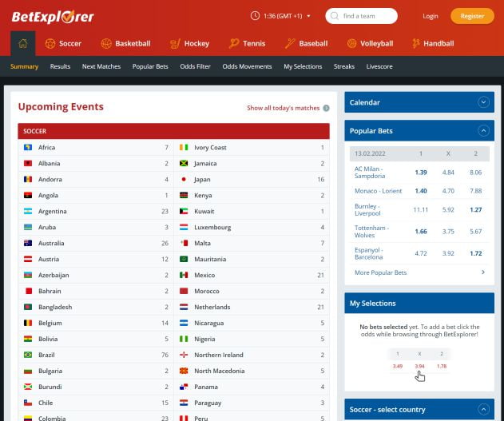Click the Jamaica flag icon
Image resolution: width=504 pixels, height=421 pixels.
point(184,163)
